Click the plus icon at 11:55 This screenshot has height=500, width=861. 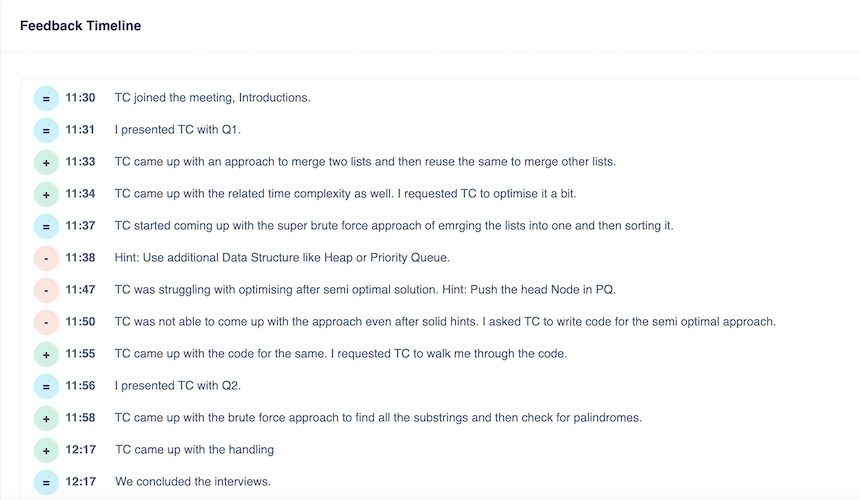tap(46, 354)
